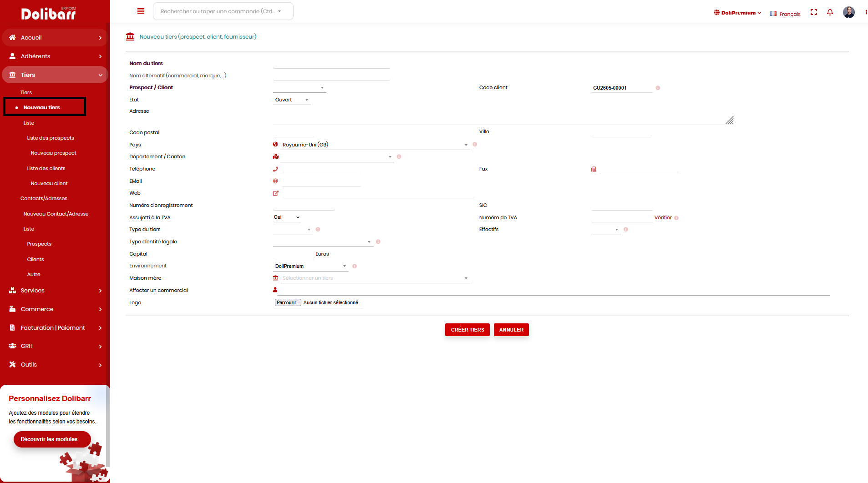
Task: Collapse Tiers sidebar menu
Action: [55, 75]
